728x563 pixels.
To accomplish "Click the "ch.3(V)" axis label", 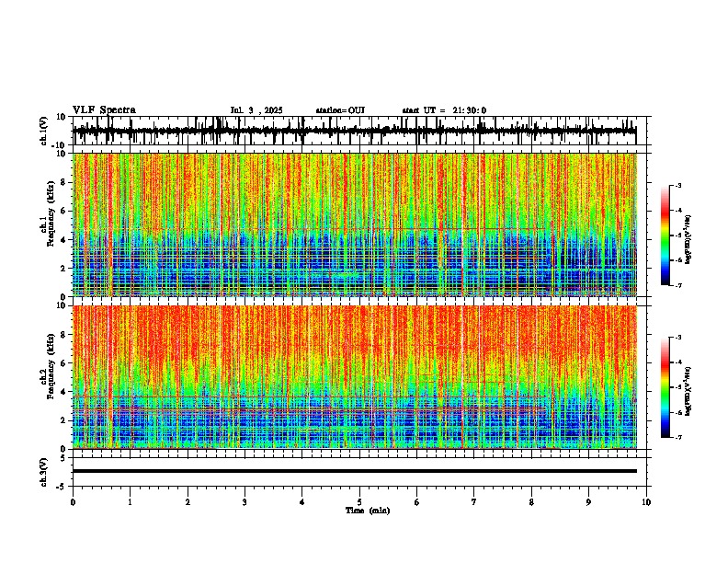I will (44, 472).
